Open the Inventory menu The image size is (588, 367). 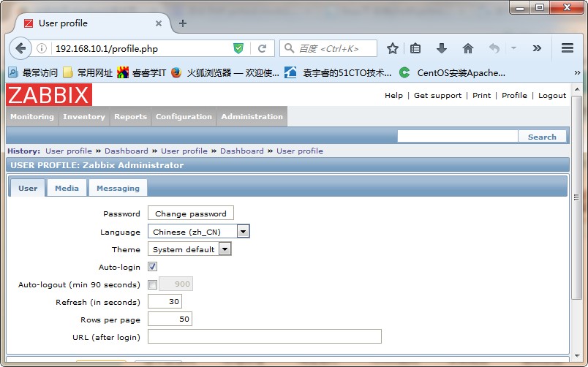pyautogui.click(x=84, y=116)
